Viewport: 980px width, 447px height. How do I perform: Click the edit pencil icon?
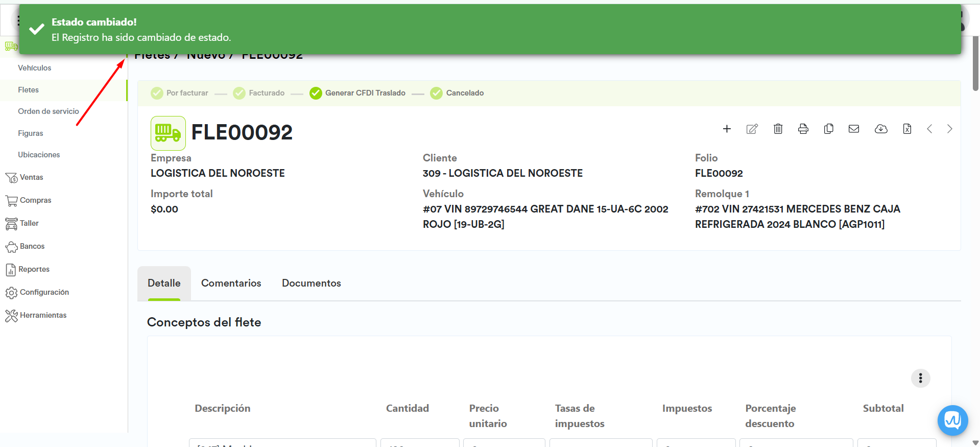click(x=752, y=129)
